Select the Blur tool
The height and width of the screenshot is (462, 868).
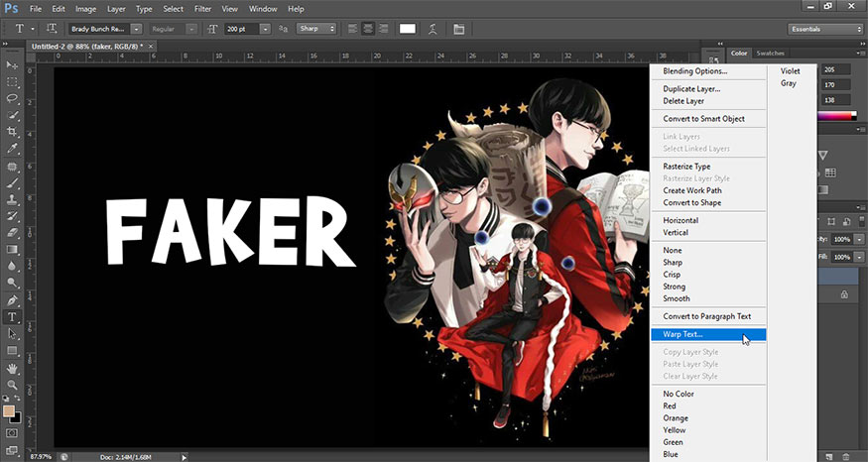tap(12, 266)
